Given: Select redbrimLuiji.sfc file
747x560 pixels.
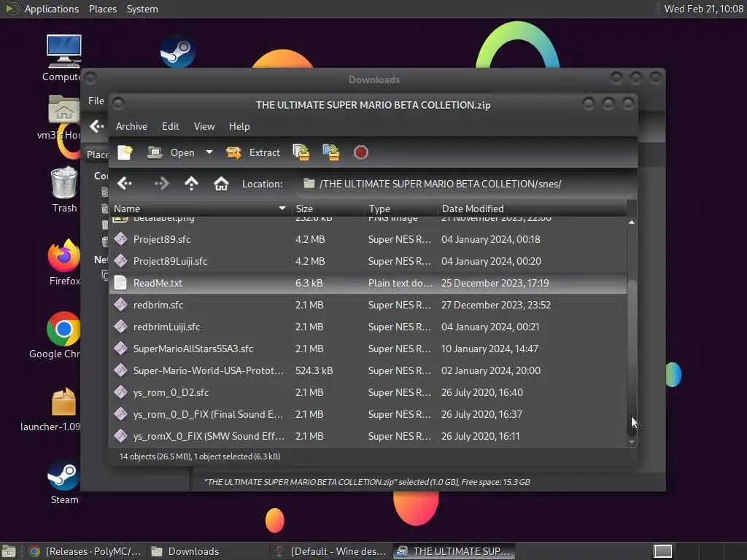Looking at the screenshot, I should [x=368, y=327].
